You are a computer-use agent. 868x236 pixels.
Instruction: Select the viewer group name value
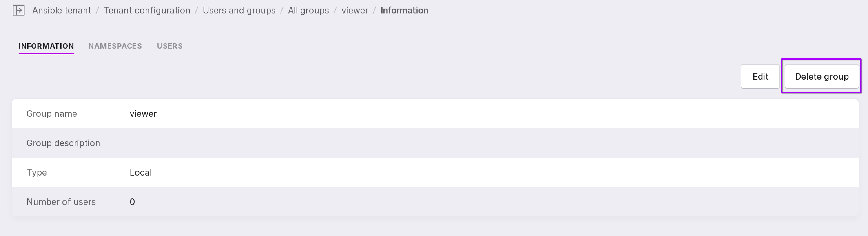pyautogui.click(x=143, y=114)
